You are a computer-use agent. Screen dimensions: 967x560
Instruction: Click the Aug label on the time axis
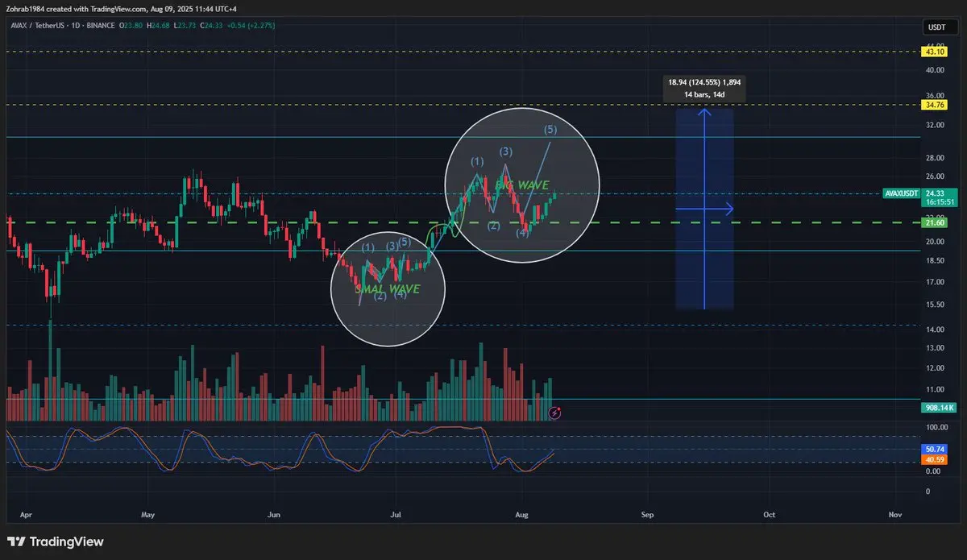point(521,513)
